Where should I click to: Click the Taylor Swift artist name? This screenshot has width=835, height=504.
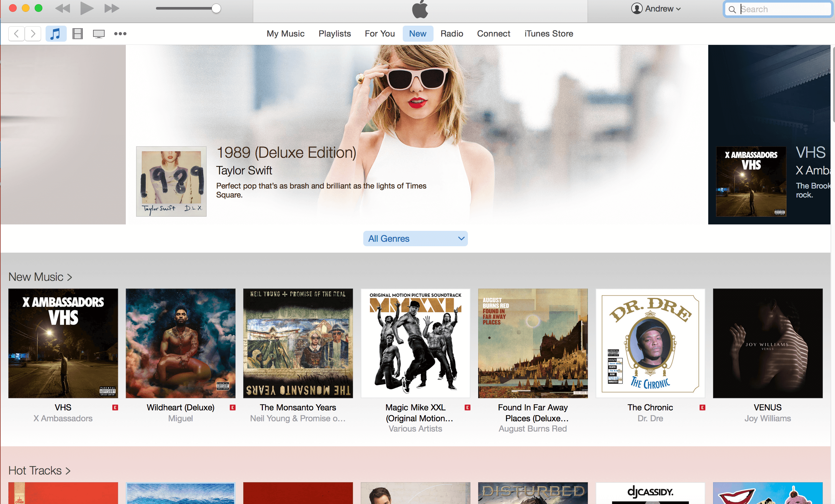coord(244,170)
